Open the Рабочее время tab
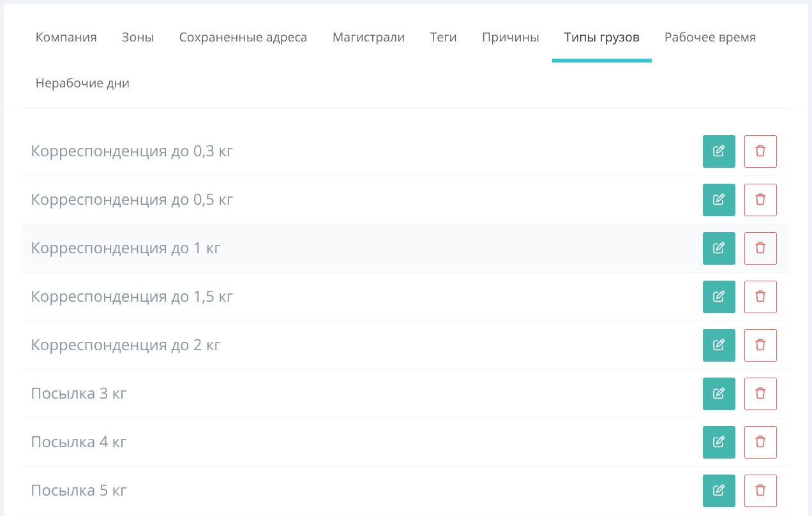812x516 pixels. point(710,37)
